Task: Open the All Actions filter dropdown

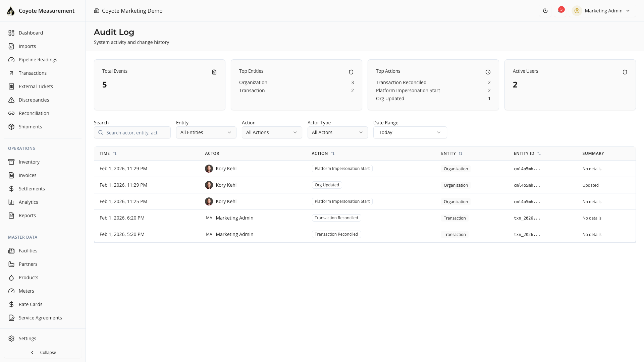Action: (272, 132)
